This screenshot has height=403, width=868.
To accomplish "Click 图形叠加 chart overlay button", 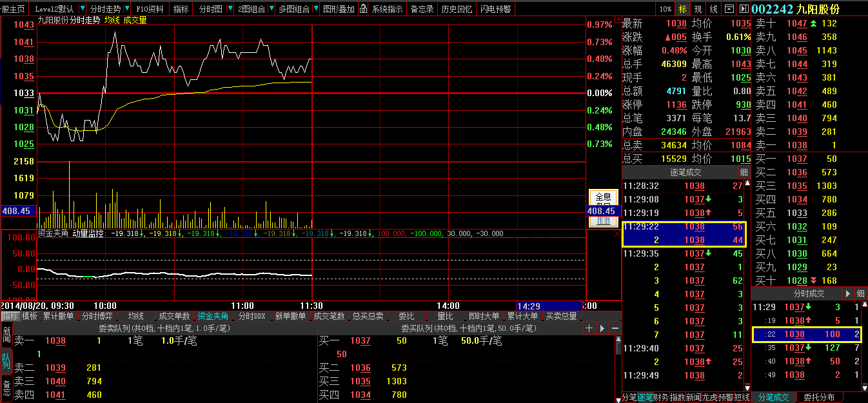I will pyautogui.click(x=339, y=9).
